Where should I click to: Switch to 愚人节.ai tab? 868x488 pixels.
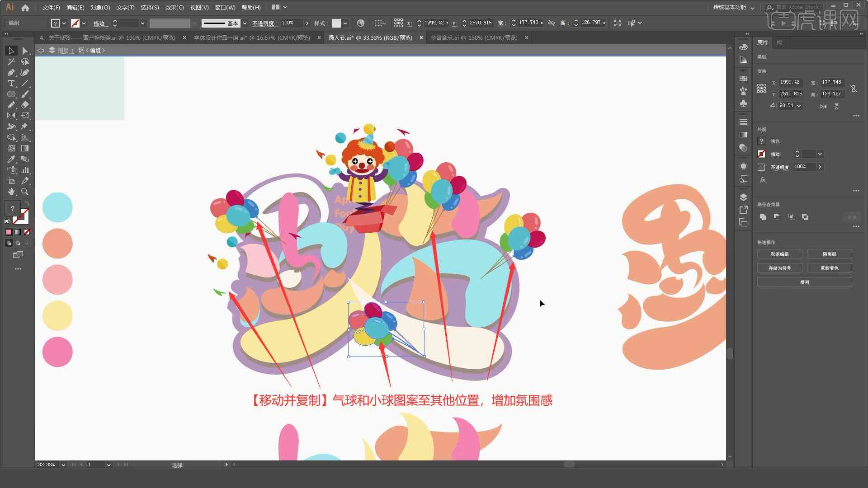pos(371,38)
